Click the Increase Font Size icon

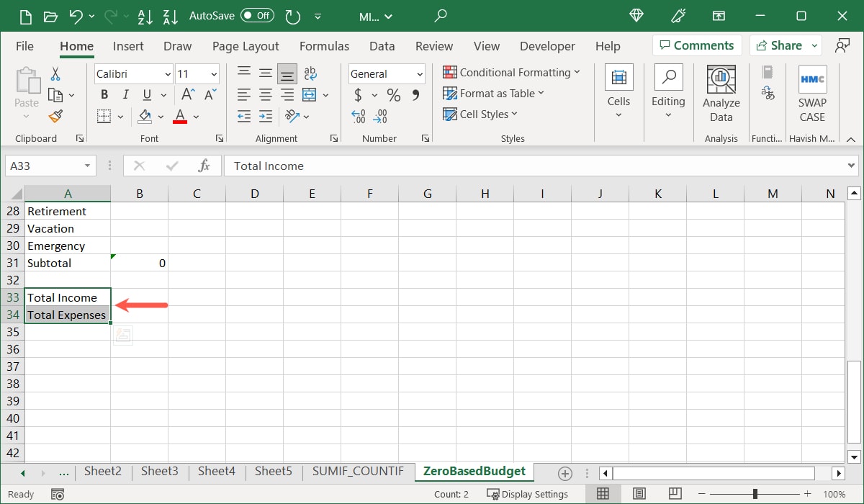[187, 95]
